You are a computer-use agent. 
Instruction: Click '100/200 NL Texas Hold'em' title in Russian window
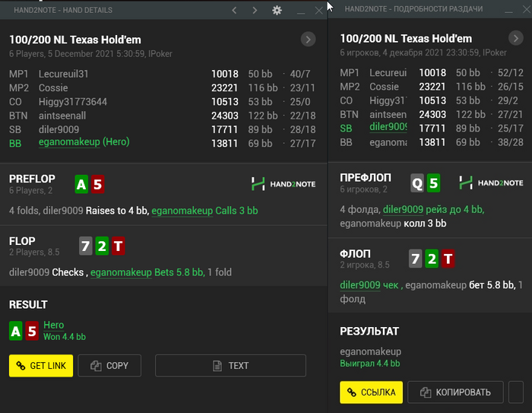(406, 39)
